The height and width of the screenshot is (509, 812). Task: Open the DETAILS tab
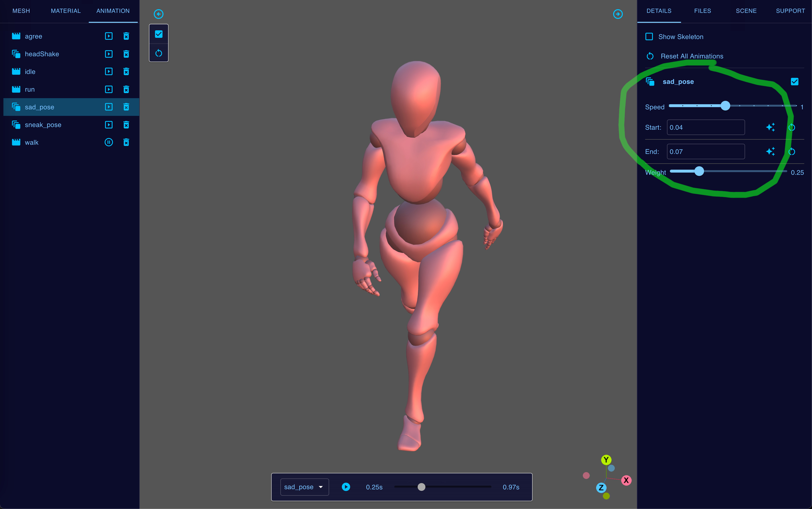pyautogui.click(x=659, y=11)
